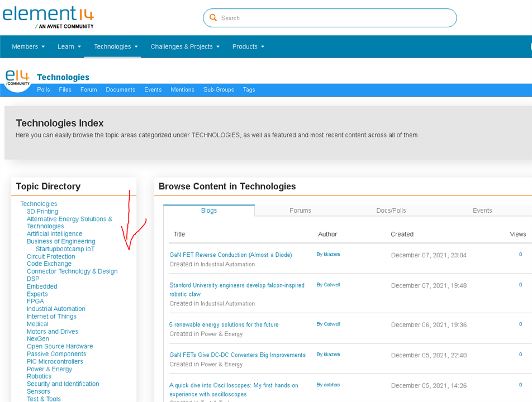The width and height of the screenshot is (532, 402).
Task: Open the Learn dropdown menu
Action: [x=69, y=46]
